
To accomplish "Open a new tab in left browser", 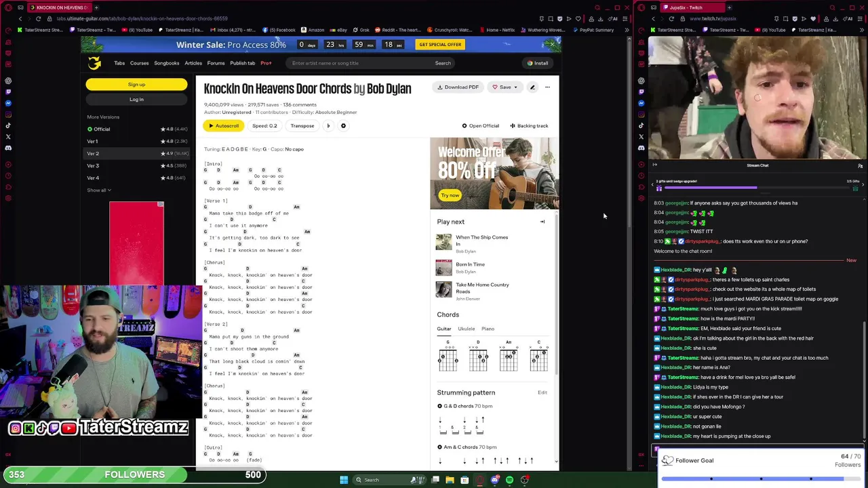I will click(x=96, y=7).
